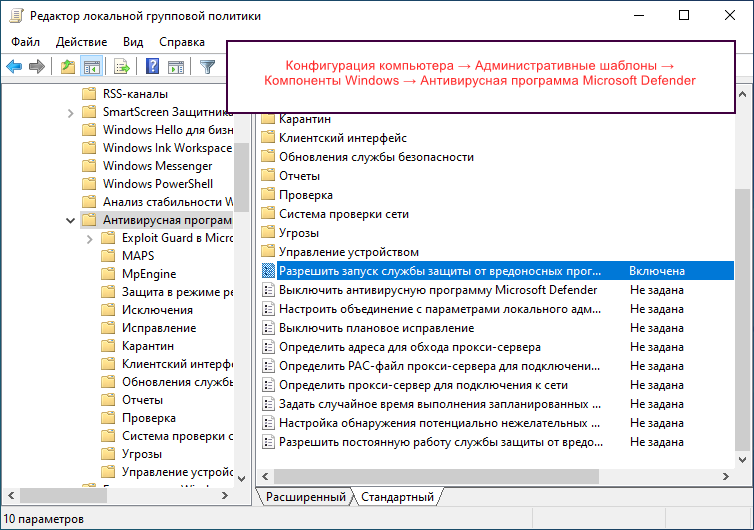This screenshot has height=530, width=754.
Task: Click the Export list toolbar icon
Action: click(x=122, y=66)
